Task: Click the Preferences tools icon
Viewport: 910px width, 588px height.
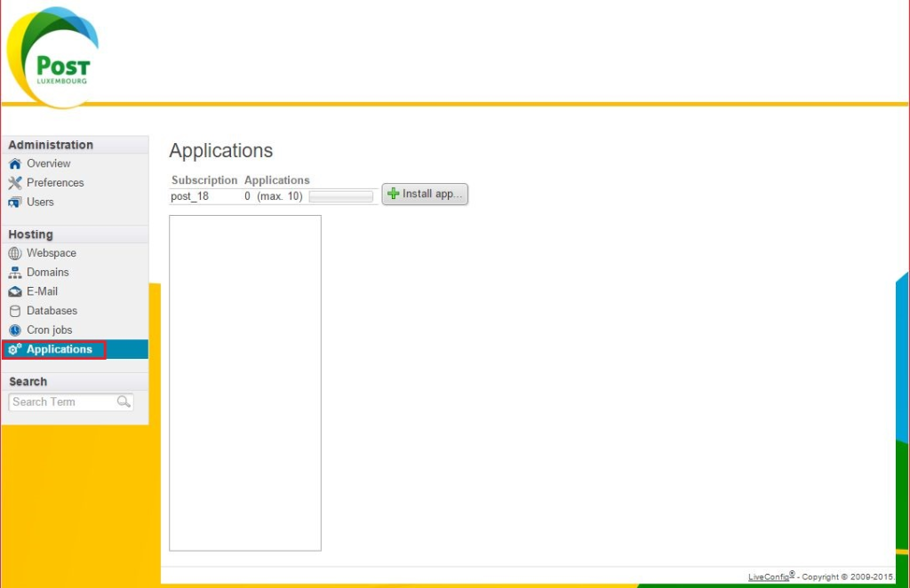Action: 15,183
